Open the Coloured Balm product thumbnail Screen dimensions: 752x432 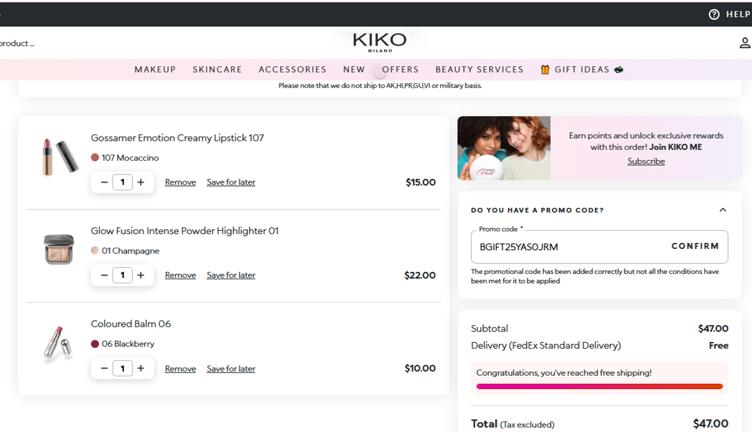point(58,342)
